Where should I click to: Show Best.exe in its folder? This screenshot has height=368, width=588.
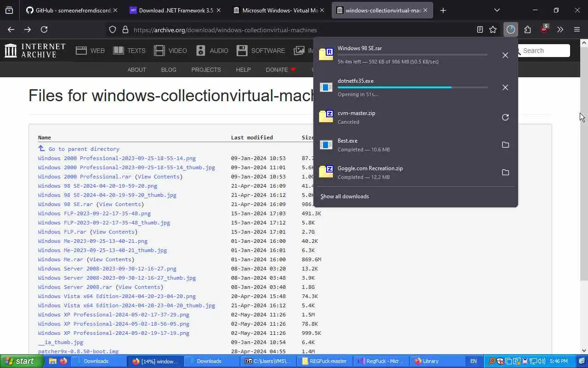coord(505,145)
